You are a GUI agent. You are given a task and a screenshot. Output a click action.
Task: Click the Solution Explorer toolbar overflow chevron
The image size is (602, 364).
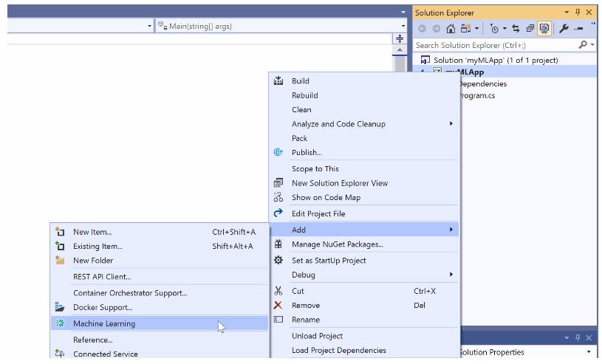click(593, 24)
